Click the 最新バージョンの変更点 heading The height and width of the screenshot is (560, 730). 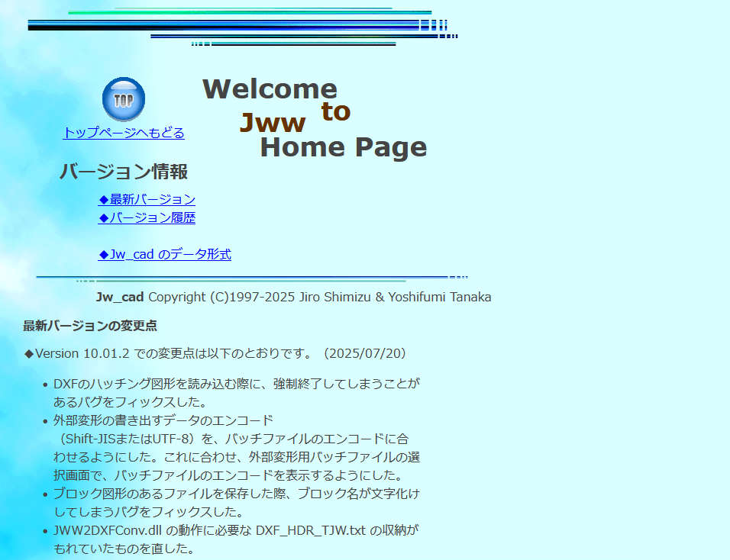[x=90, y=326]
